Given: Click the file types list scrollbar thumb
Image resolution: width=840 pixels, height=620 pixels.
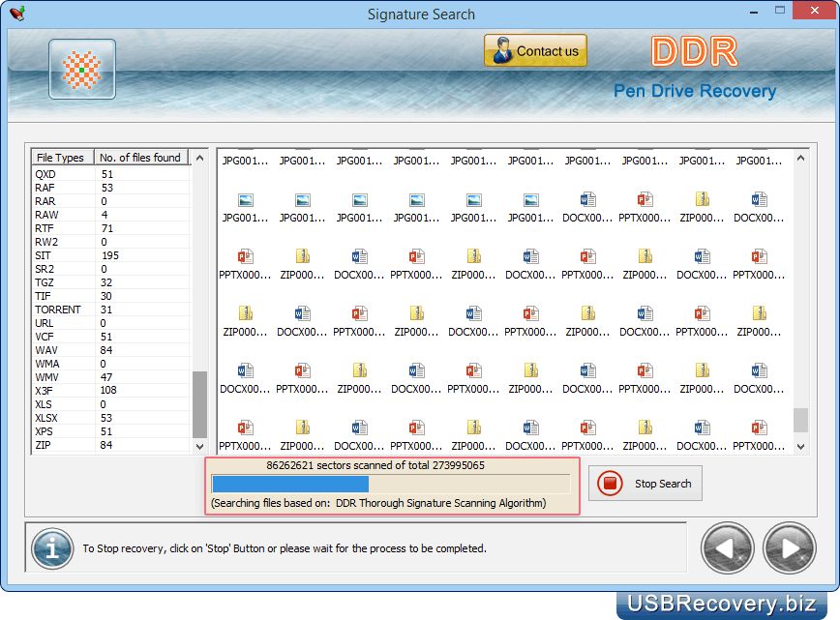Looking at the screenshot, I should (199, 404).
